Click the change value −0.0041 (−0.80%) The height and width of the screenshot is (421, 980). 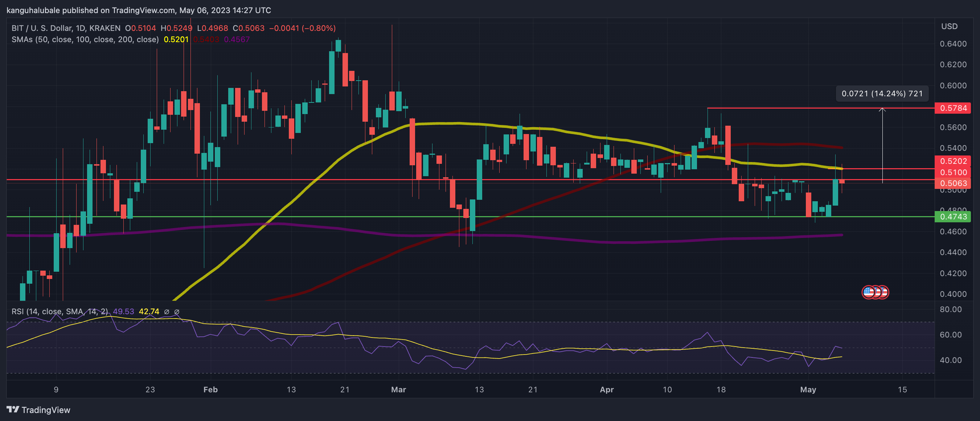[303, 28]
